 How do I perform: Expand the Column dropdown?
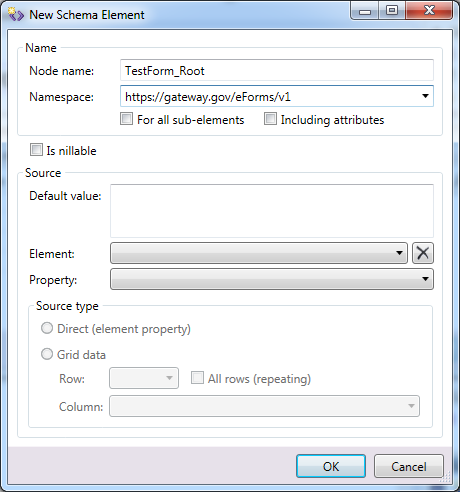pyautogui.click(x=264, y=406)
